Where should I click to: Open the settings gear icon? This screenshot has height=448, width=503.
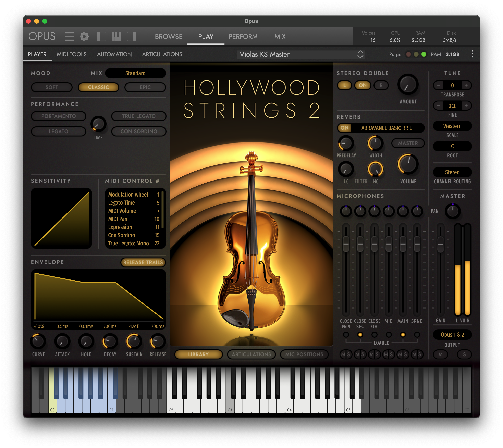[84, 36]
